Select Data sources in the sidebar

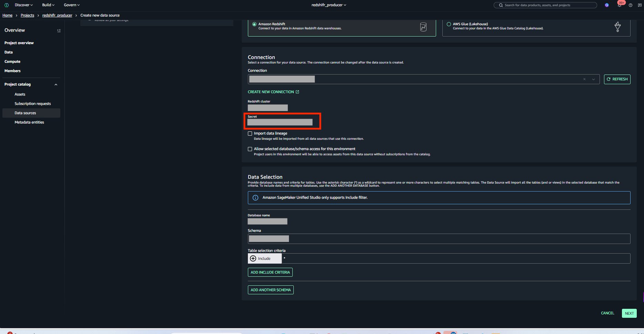coord(31,113)
